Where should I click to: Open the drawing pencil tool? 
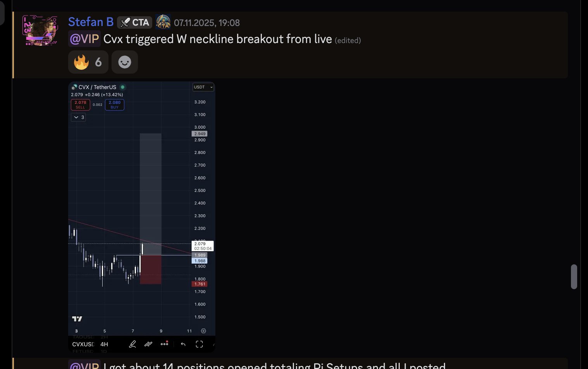132,344
